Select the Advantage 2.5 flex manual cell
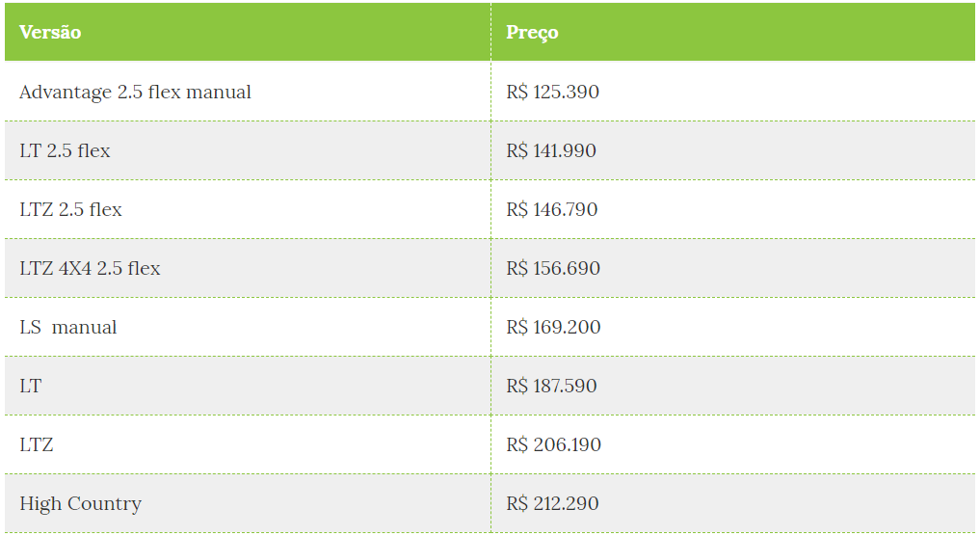This screenshot has width=980, height=536. click(248, 92)
